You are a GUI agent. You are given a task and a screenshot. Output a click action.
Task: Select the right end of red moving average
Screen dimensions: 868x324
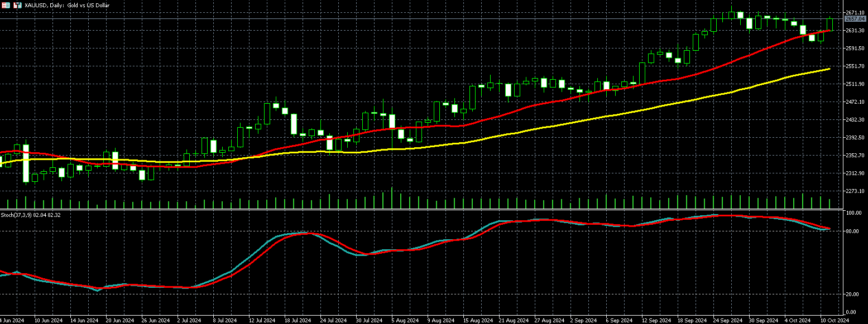[831, 30]
